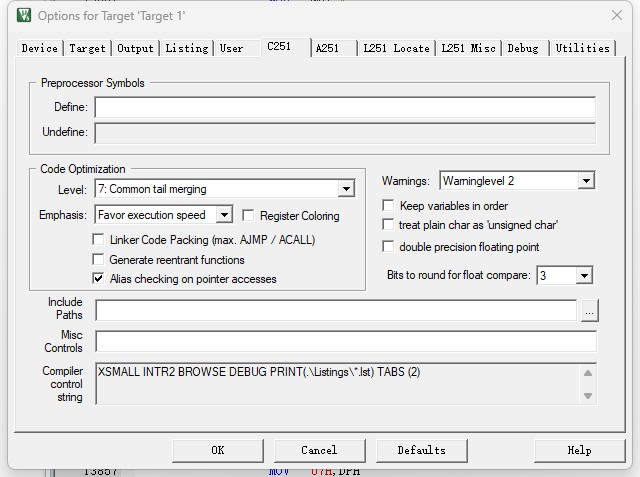This screenshot has height=477, width=640.
Task: Click the Define preprocessor symbols field
Action: [x=345, y=107]
